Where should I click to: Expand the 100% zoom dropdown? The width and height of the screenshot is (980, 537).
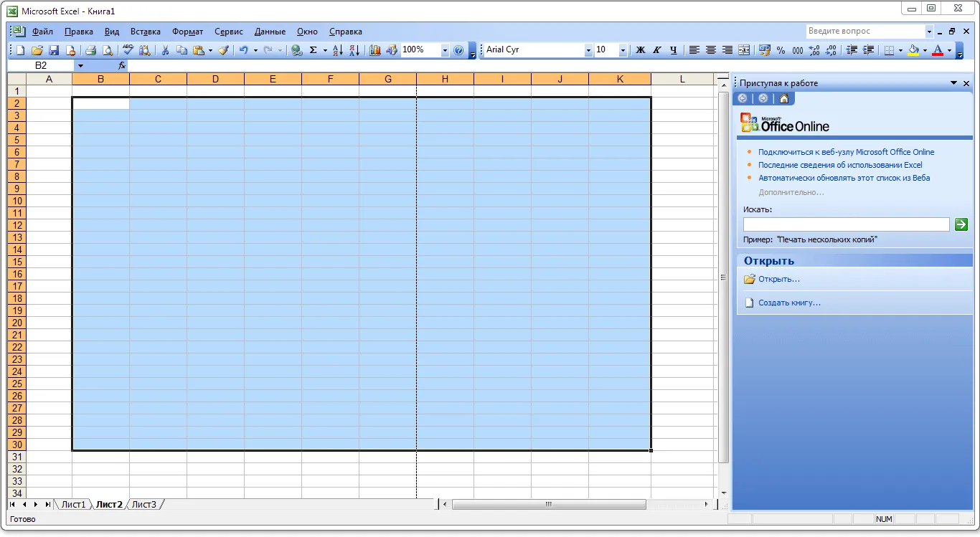pos(445,50)
